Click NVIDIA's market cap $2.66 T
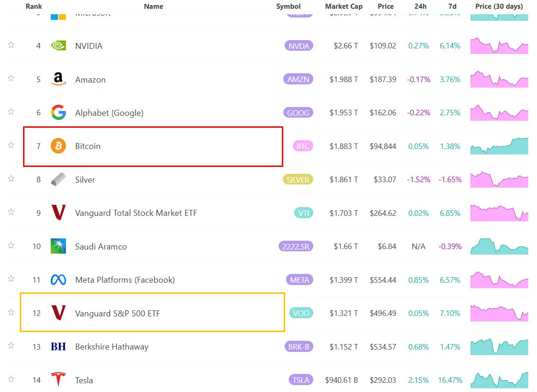This screenshot has height=392, width=537. 346,46
